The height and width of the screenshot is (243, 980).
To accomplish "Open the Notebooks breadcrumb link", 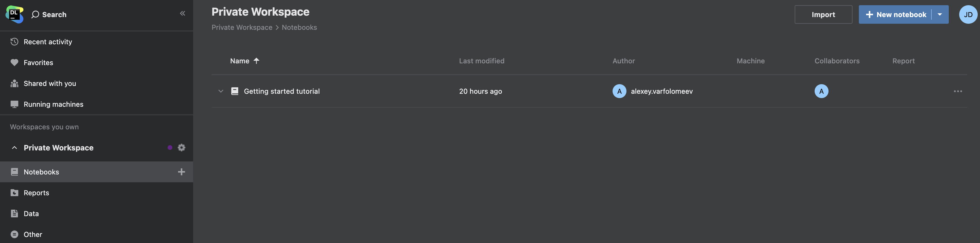I will (299, 27).
